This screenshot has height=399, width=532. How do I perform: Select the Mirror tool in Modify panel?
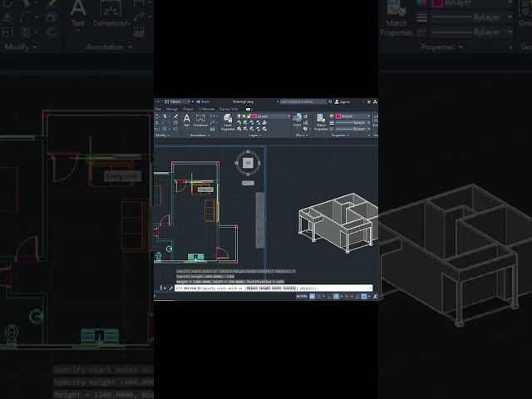(x=156, y=123)
